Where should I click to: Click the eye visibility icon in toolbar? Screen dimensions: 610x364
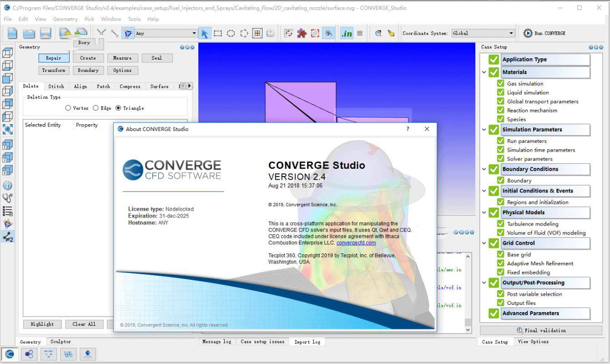click(x=328, y=33)
